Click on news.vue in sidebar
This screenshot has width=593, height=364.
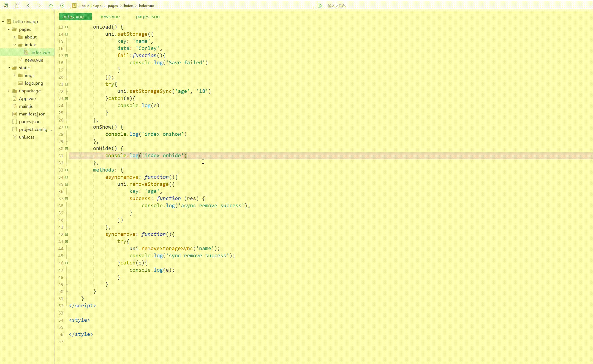(34, 60)
